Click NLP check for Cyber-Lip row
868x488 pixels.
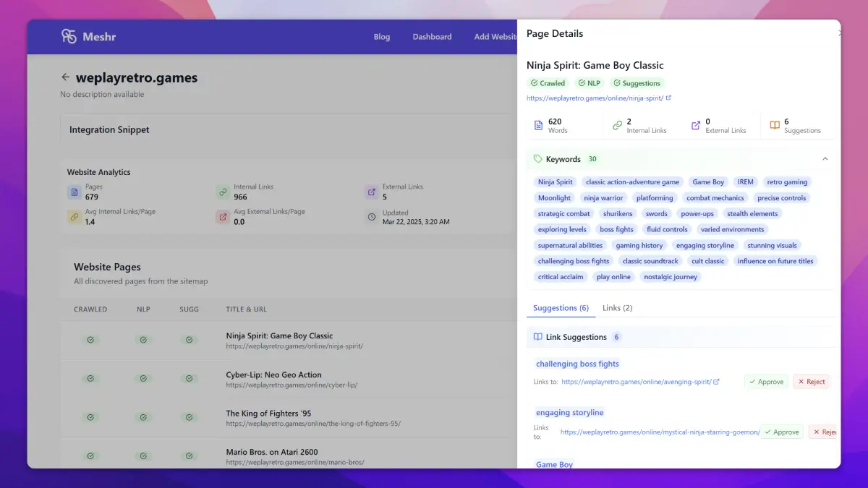[x=143, y=379]
